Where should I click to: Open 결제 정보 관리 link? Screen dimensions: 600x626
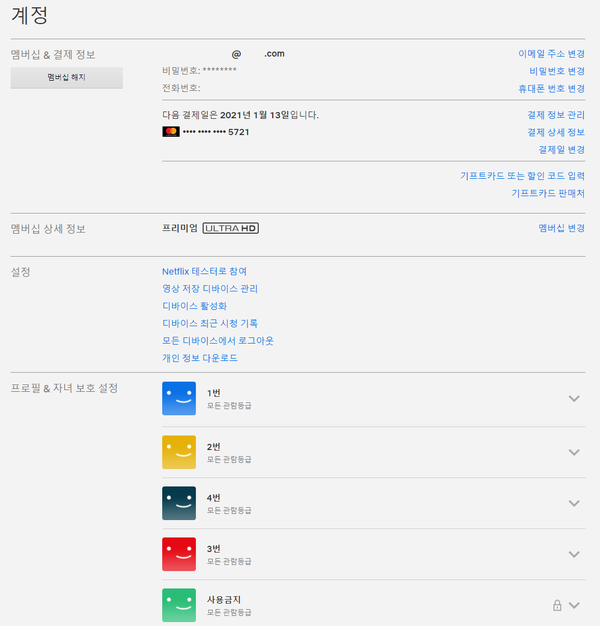[556, 115]
